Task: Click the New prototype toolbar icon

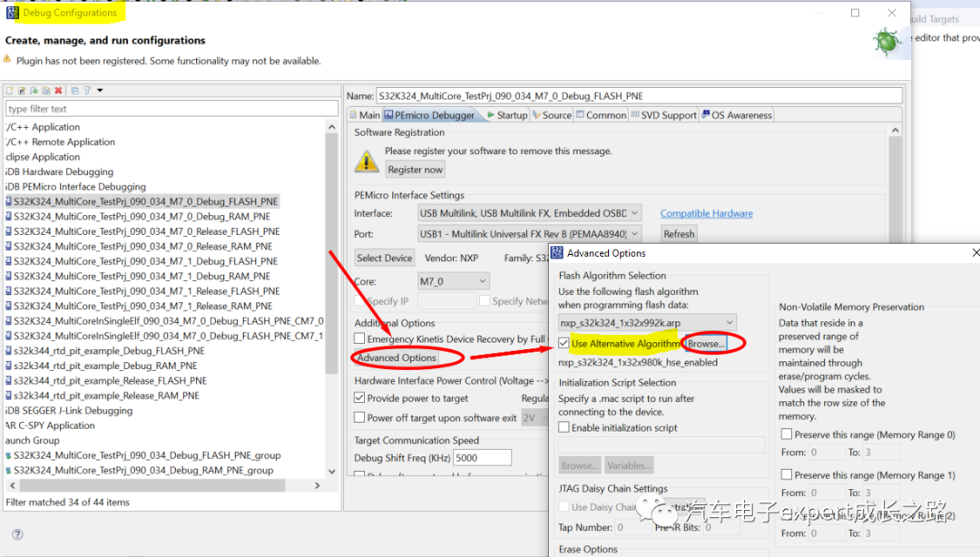Action: 22,91
